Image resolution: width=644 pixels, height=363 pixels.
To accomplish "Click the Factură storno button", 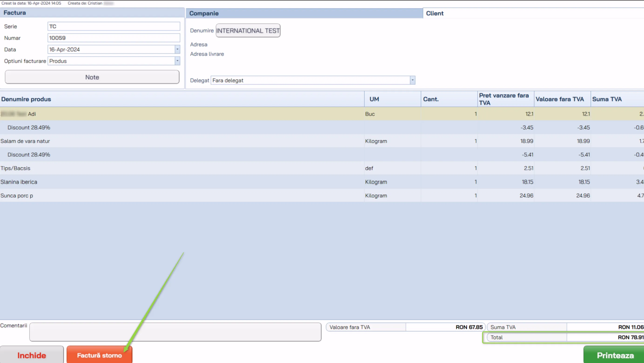I will click(x=99, y=355).
